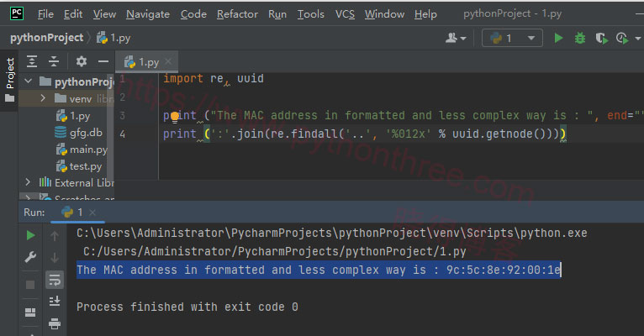Open the Window menu
644x336 pixels.
coord(384,14)
